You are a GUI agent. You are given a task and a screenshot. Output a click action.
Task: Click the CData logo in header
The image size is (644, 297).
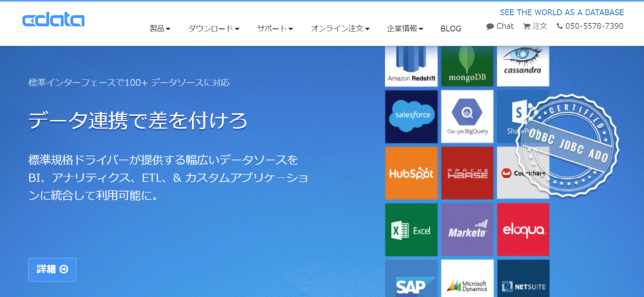coord(53,20)
